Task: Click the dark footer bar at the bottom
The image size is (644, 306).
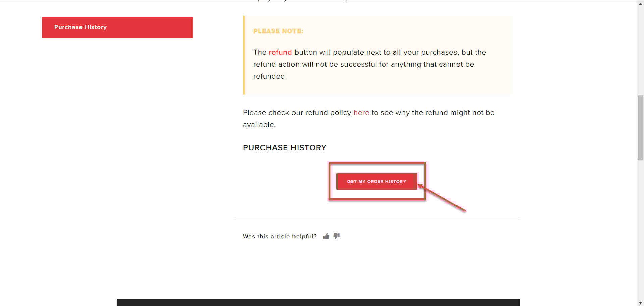Action: 318,302
